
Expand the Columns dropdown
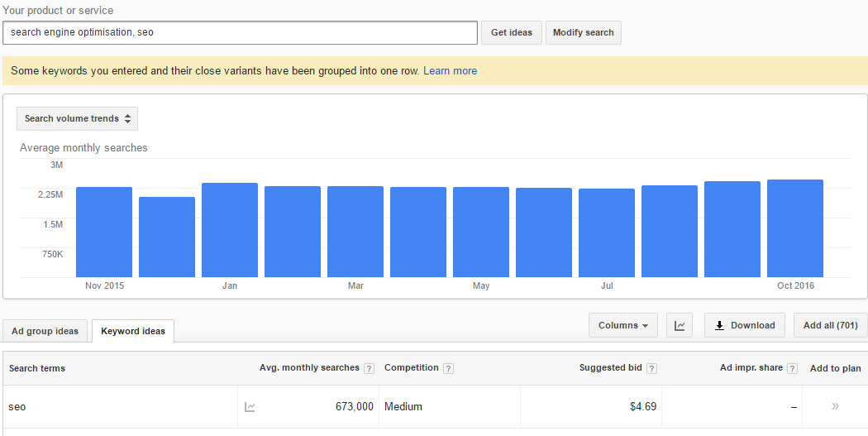(623, 325)
